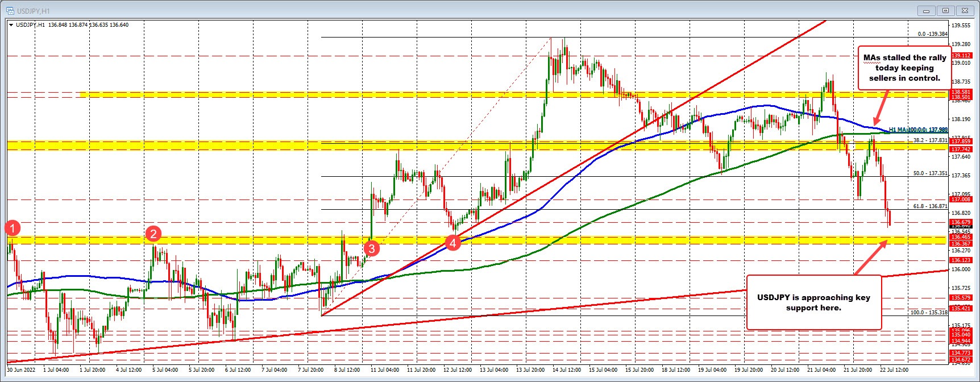Click the 139.112 red price label

[x=962, y=56]
